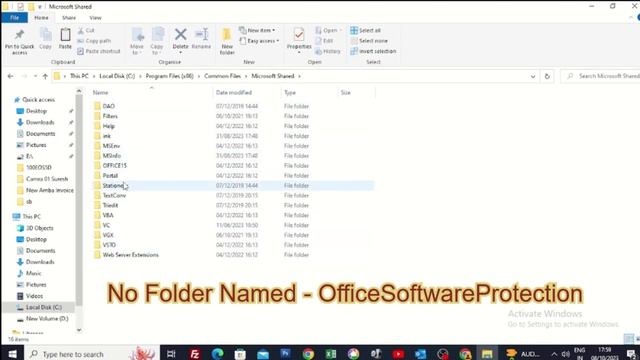Click Select none
The image size is (640, 360).
pos(369,41)
